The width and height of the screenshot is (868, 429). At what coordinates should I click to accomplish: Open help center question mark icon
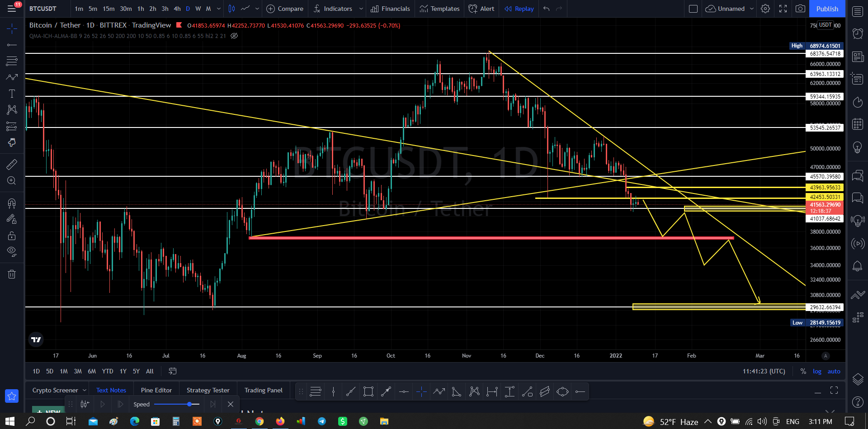[x=858, y=402]
